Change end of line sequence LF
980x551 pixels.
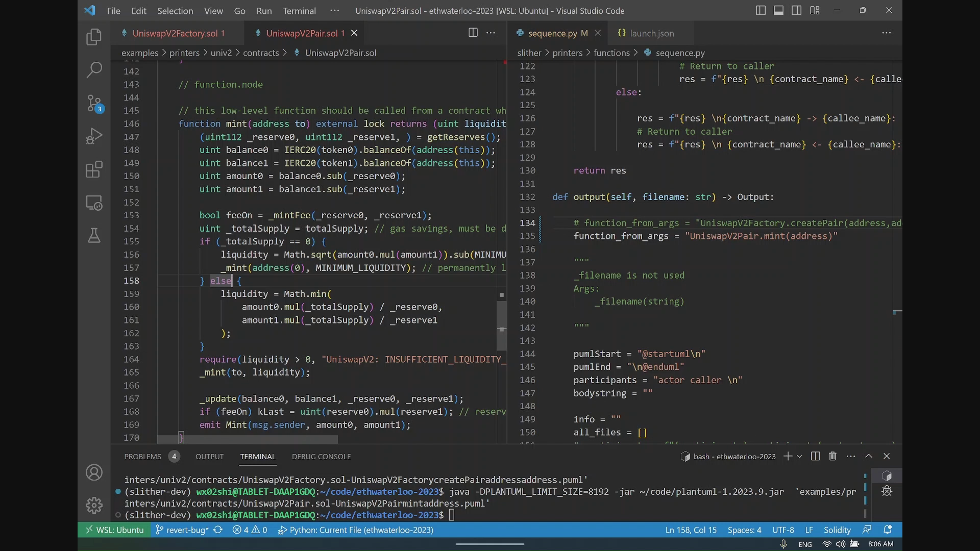click(x=809, y=530)
